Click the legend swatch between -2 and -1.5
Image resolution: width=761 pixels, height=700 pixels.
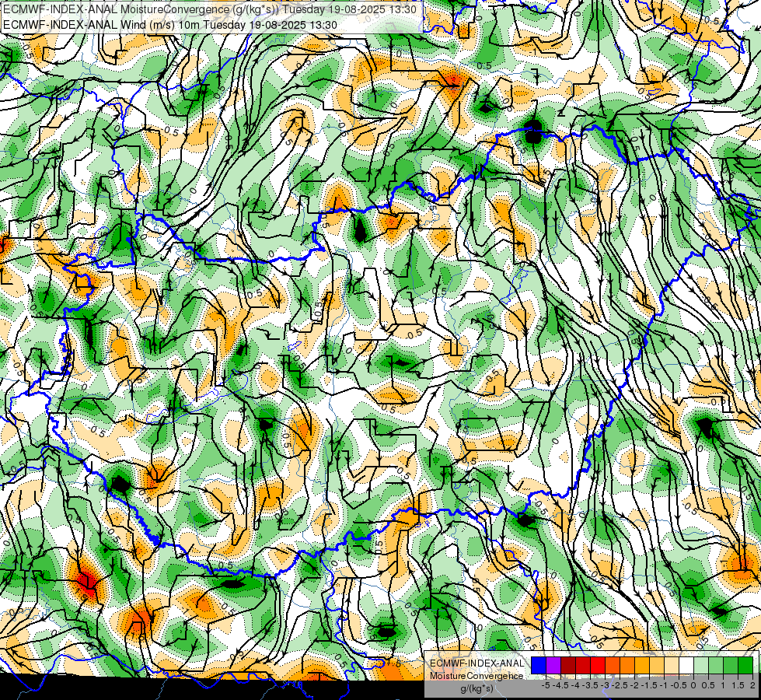pyautogui.click(x=642, y=666)
